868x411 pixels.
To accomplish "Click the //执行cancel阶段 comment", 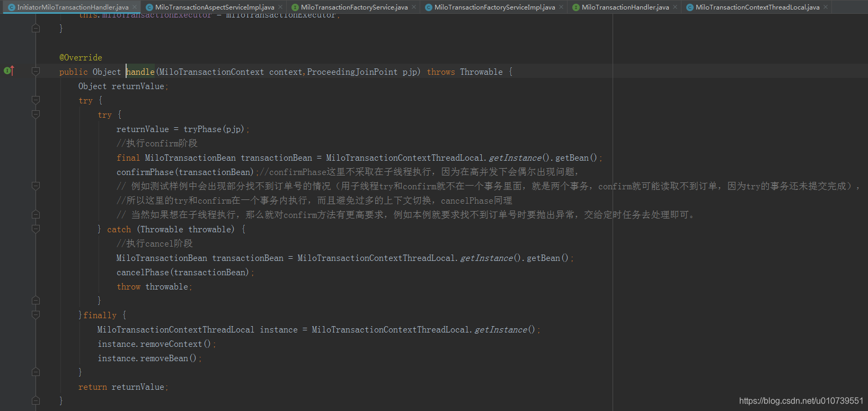I will (155, 243).
